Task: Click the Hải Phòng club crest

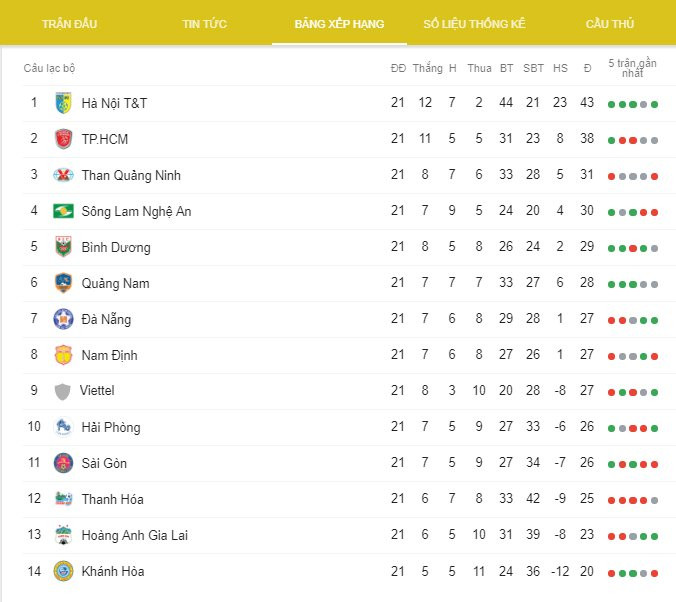Action: 63,427
